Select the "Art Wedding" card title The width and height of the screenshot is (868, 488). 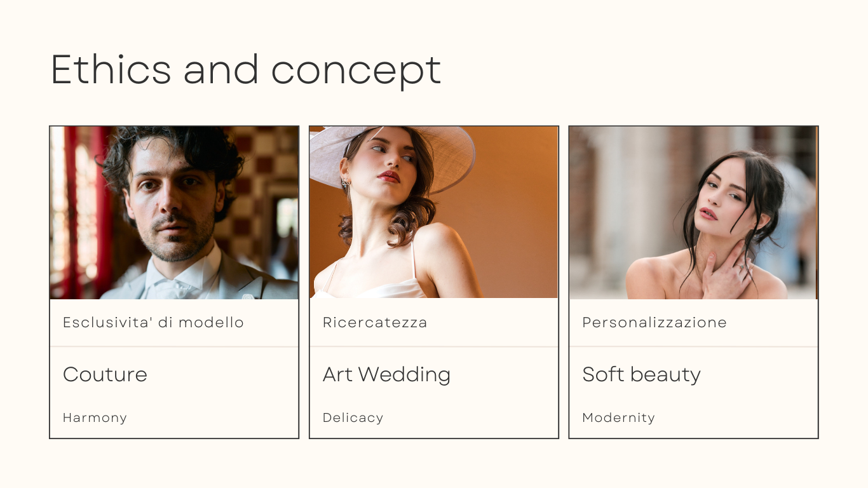click(x=386, y=374)
